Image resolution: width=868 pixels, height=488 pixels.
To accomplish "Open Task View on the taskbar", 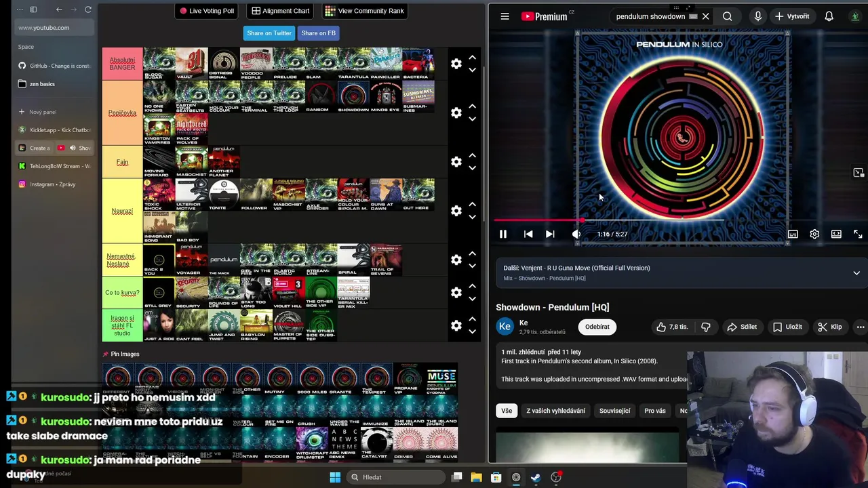I will click(457, 477).
